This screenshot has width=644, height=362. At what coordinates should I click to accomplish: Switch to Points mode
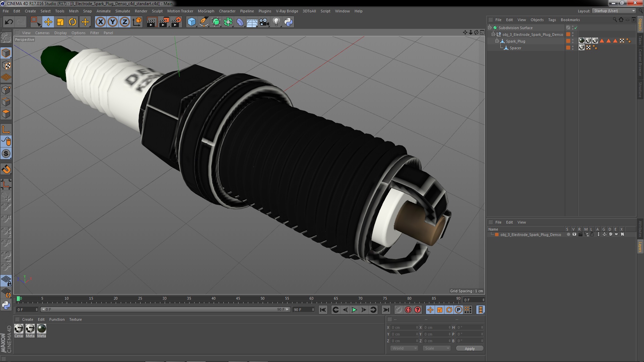[x=6, y=90]
